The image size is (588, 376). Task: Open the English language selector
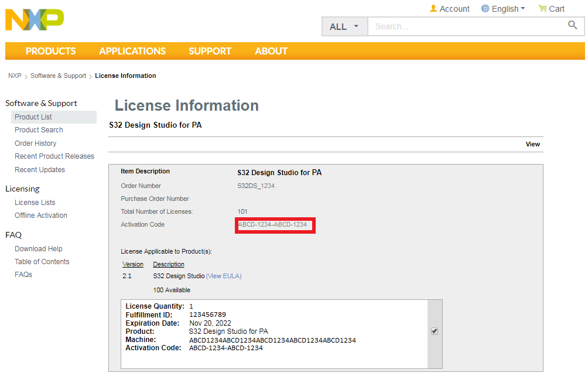(503, 9)
